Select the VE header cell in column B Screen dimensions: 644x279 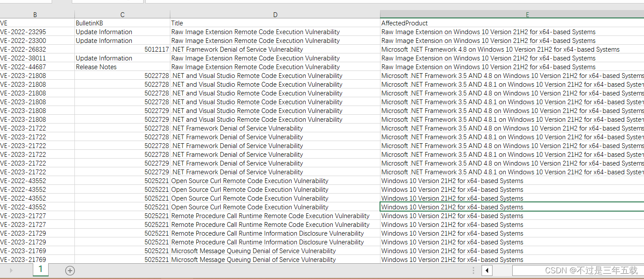37,23
